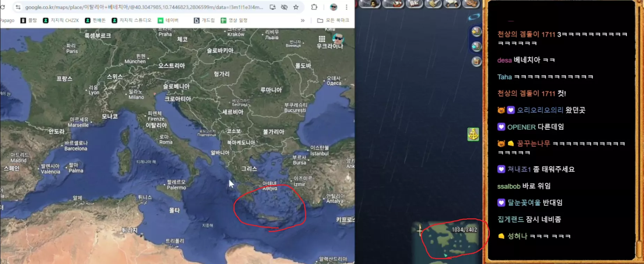This screenshot has height=264, width=644.
Task: Open the sailing ship game menu button
Action: point(393,3)
